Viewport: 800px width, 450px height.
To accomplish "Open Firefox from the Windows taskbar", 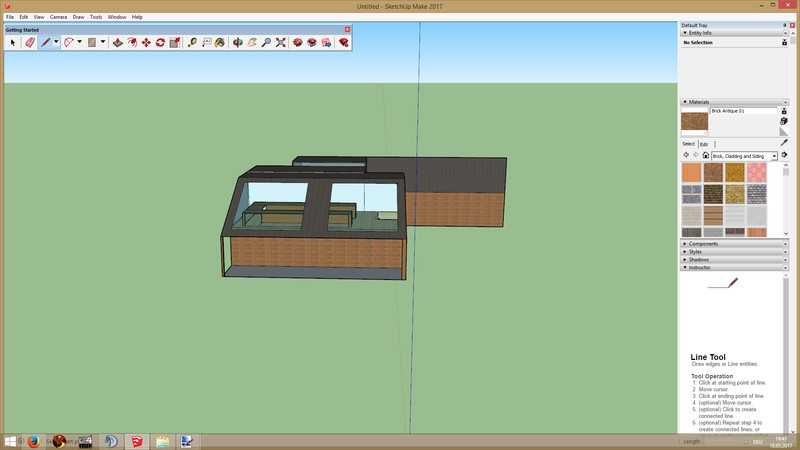I will click(33, 441).
